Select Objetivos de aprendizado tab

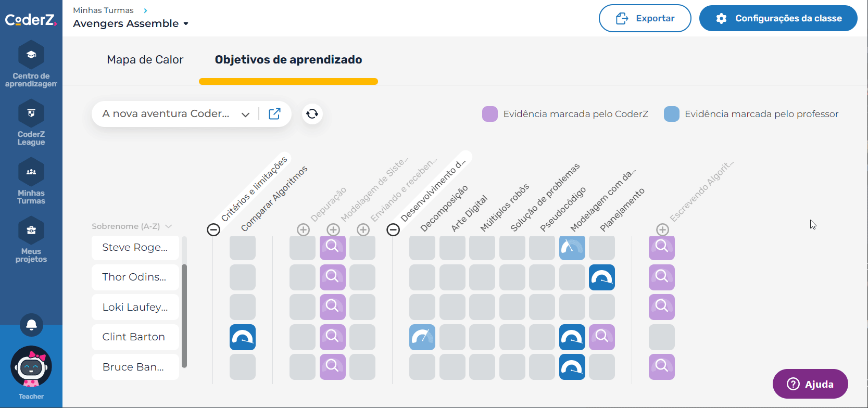click(288, 60)
